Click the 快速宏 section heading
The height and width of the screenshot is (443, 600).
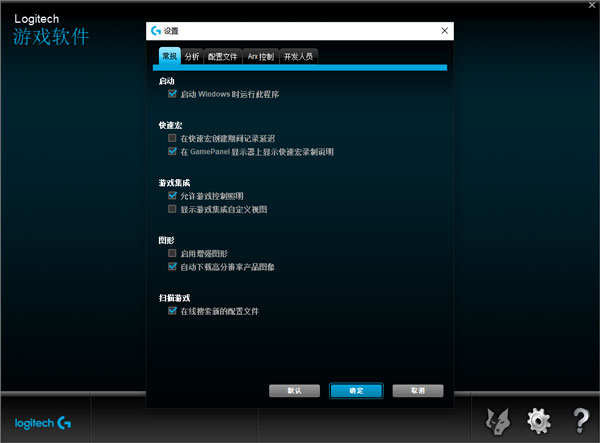(x=170, y=125)
